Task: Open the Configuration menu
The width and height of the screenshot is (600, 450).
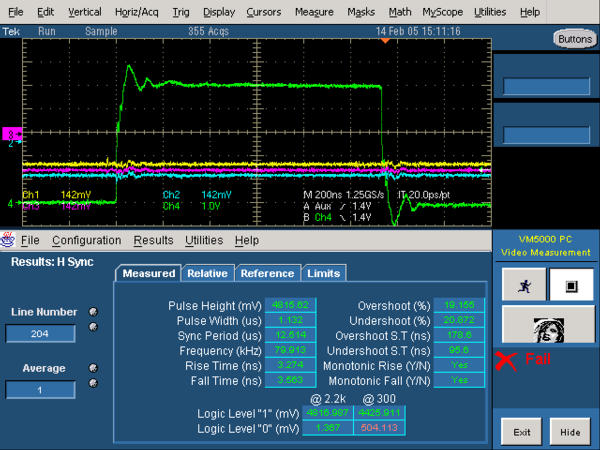Action: pyautogui.click(x=86, y=240)
